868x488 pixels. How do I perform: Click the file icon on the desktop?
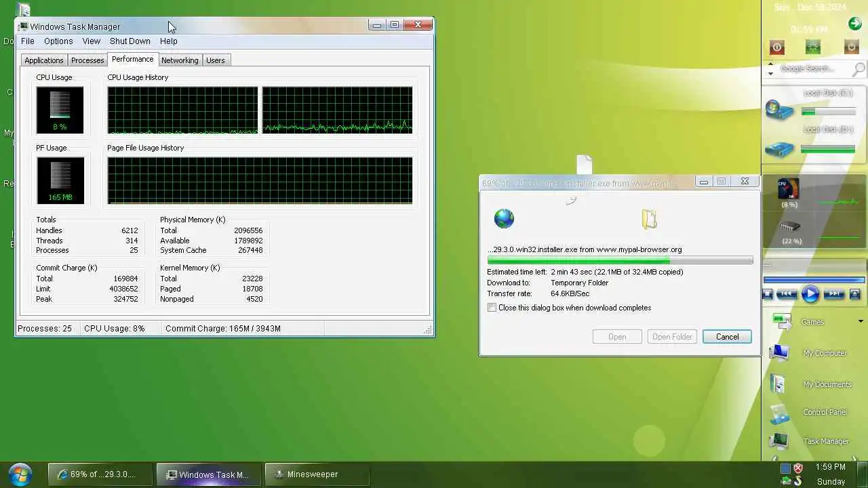point(585,165)
